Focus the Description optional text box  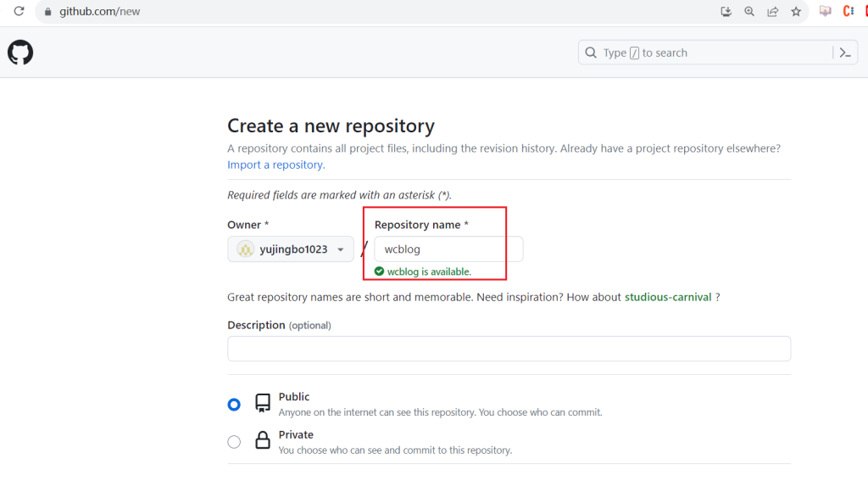coord(509,349)
